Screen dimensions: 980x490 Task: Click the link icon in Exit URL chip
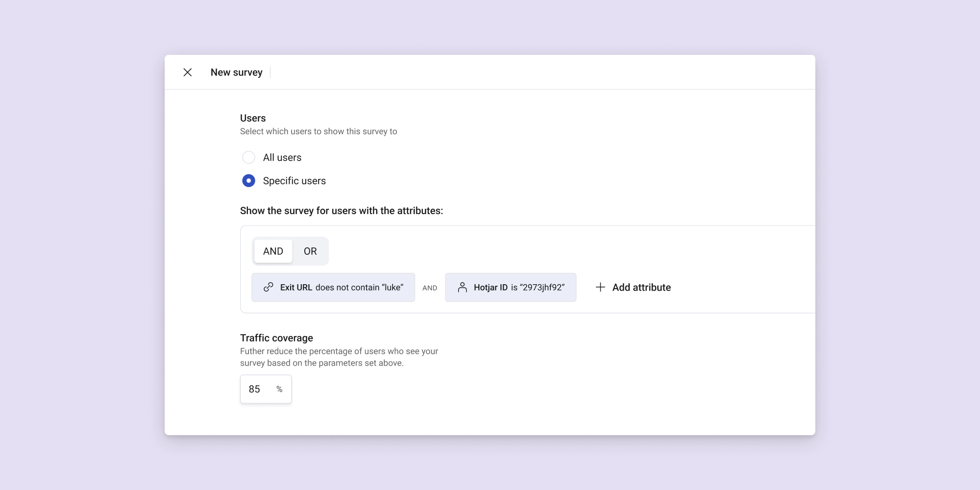(x=268, y=287)
